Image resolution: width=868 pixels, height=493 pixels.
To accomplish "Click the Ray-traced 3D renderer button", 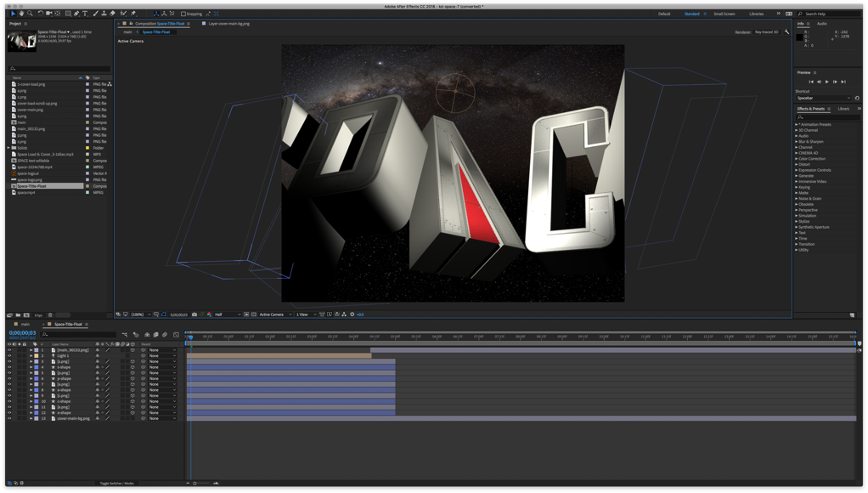I will (x=766, y=32).
